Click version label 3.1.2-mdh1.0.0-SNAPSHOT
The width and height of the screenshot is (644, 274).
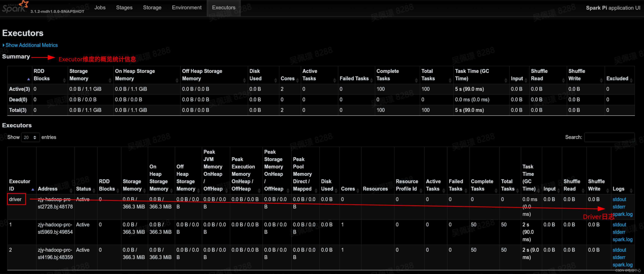(x=57, y=11)
